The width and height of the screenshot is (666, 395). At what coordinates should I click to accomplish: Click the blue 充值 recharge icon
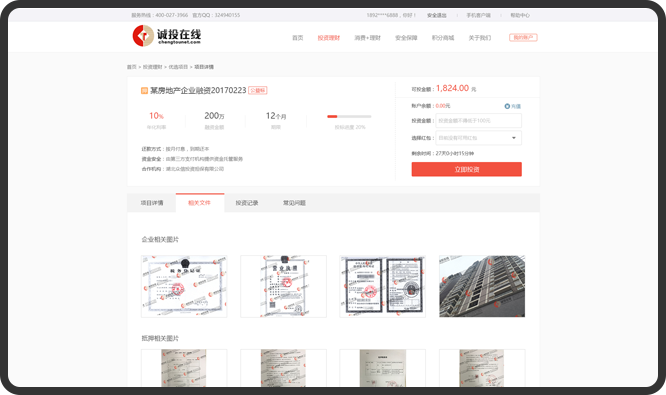507,106
